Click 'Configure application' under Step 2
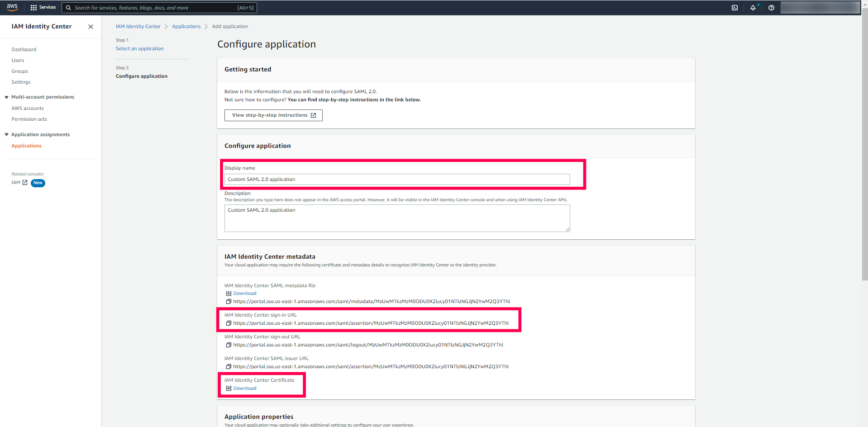This screenshot has height=427, width=868. coord(142,76)
